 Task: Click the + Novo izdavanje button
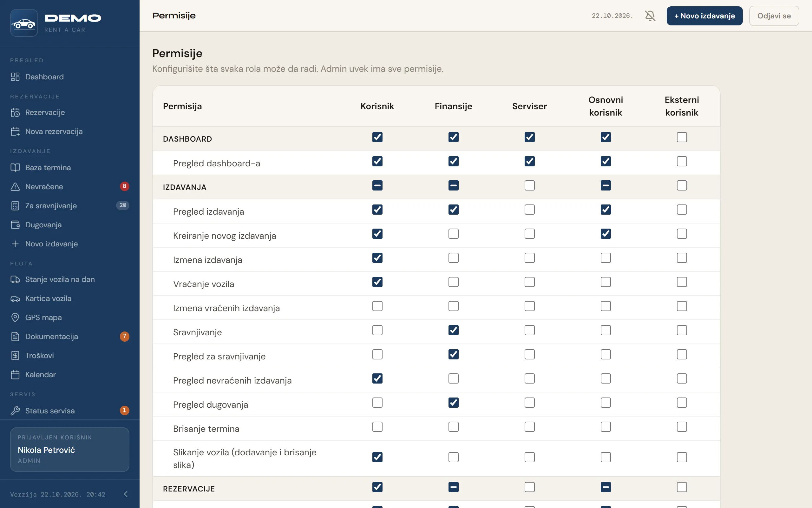704,16
